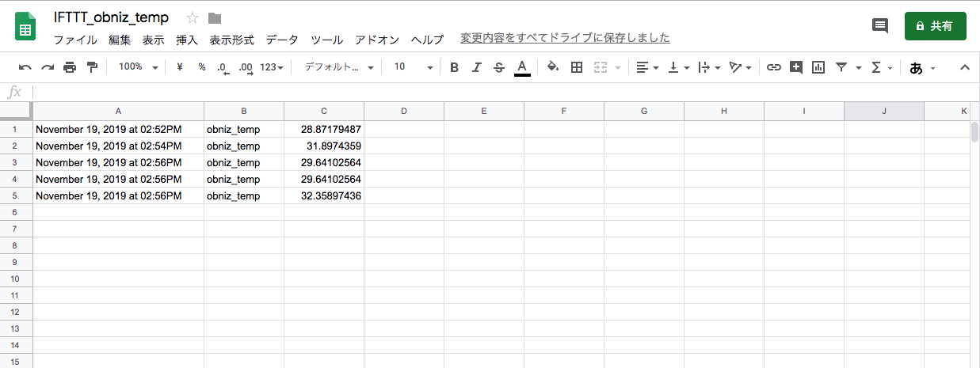Open the comments history icon
Screen dimensions: 980x368
(x=879, y=26)
